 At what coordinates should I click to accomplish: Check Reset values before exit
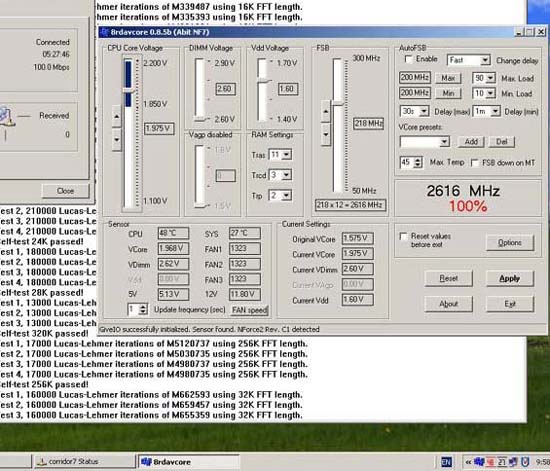click(x=403, y=236)
